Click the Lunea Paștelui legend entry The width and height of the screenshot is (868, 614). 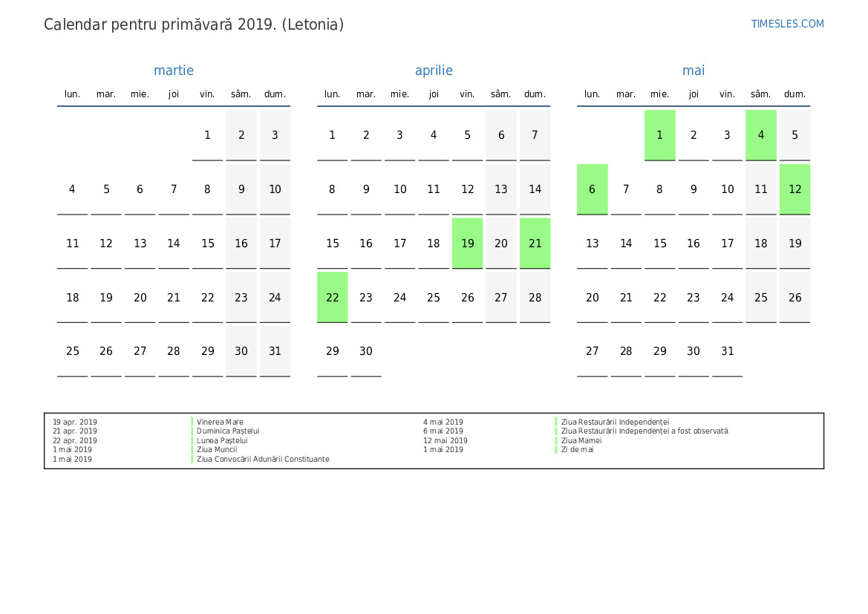click(222, 440)
